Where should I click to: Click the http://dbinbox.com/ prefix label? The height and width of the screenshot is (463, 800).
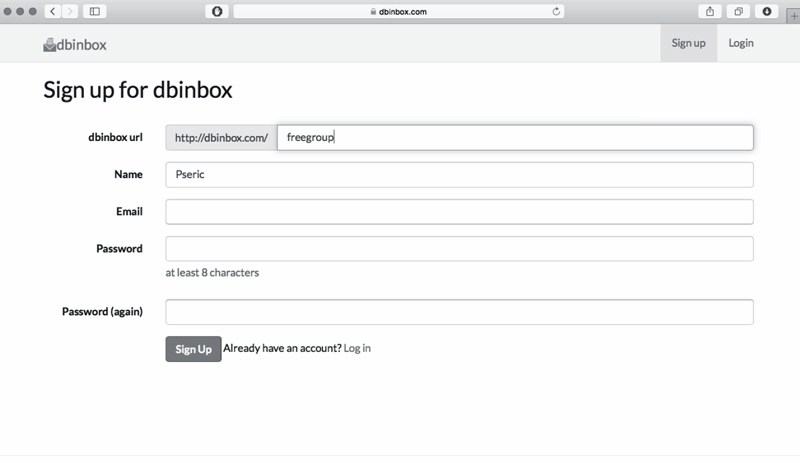coord(221,137)
